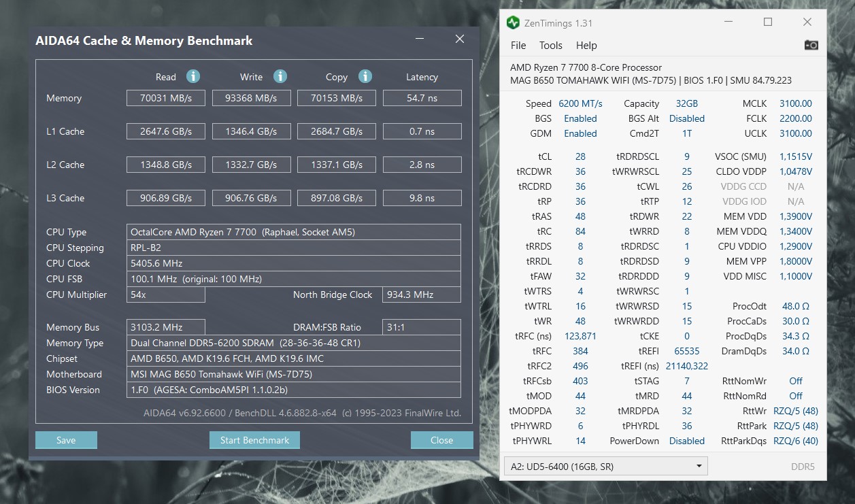The height and width of the screenshot is (504, 855).
Task: Close the AIDA64 benchmark window with X
Action: coord(460,39)
